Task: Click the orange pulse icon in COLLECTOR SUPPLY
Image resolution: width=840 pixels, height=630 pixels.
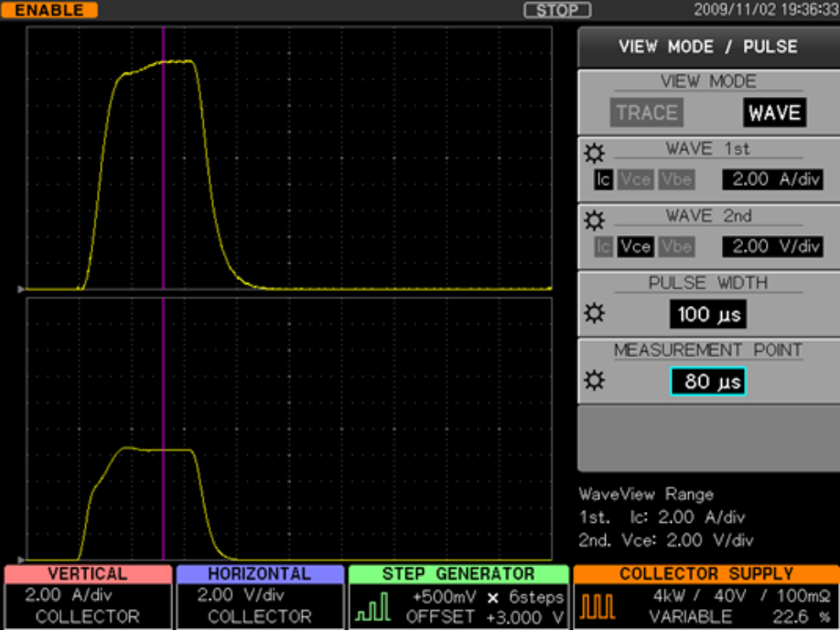Action: pos(598,607)
